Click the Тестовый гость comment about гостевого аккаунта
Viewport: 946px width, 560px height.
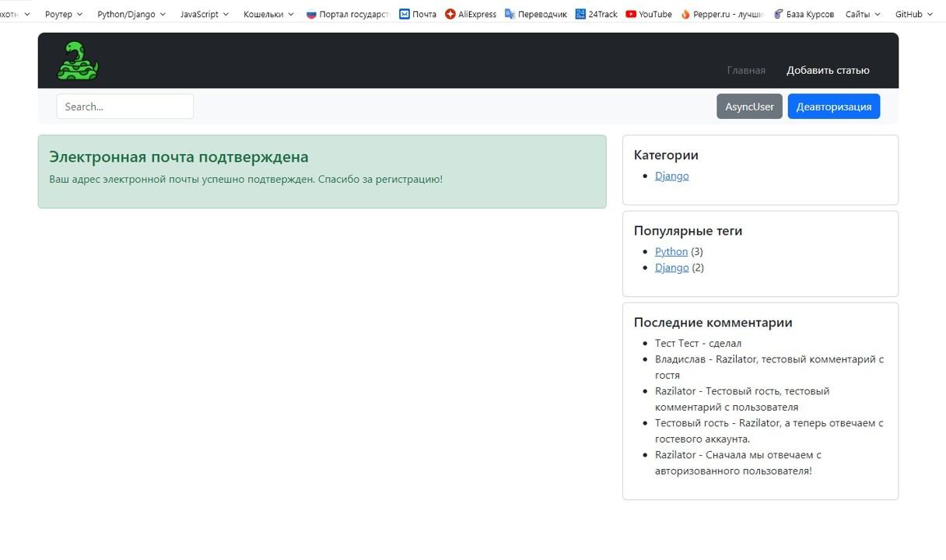point(769,431)
